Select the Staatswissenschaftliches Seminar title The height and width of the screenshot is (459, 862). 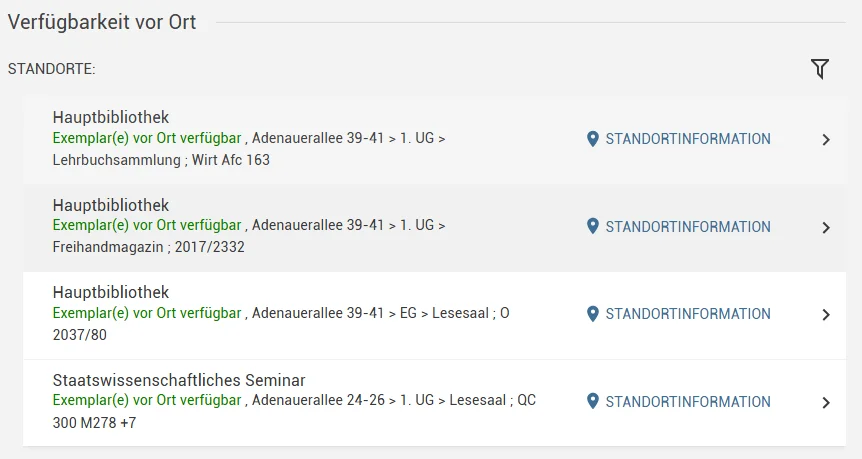pyautogui.click(x=179, y=380)
